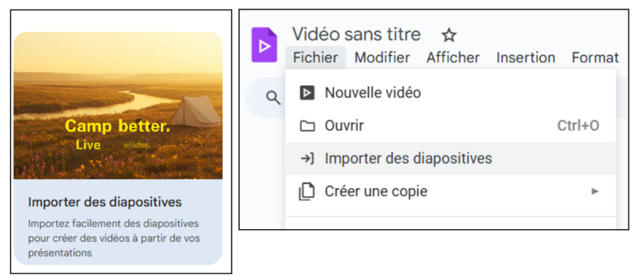Screen dimensions: 644x279
Task: Select Ouvrir in the Fichier dropdown
Action: [450, 125]
